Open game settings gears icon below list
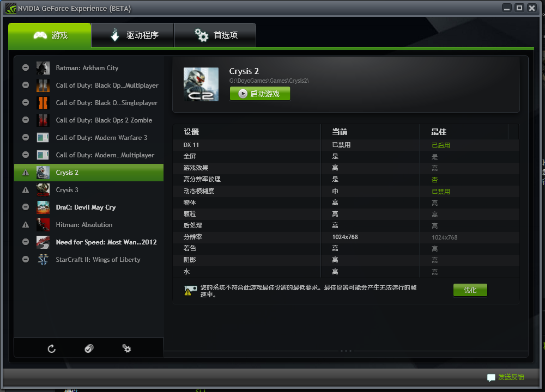The height and width of the screenshot is (392, 545). click(126, 348)
